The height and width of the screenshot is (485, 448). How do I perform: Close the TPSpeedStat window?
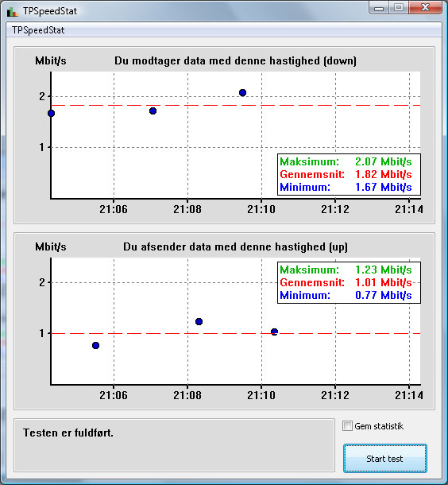426,8
